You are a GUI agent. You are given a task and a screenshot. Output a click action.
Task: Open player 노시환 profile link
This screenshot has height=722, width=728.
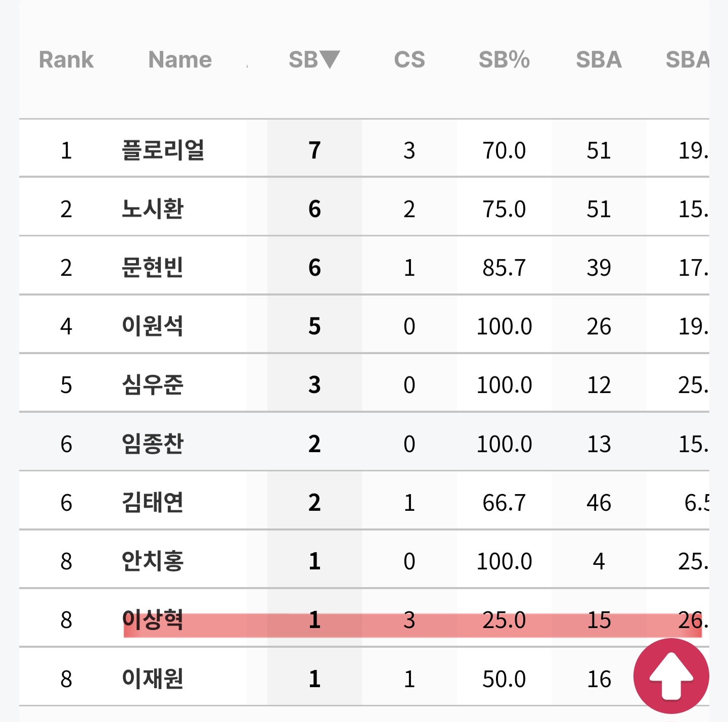point(153,209)
